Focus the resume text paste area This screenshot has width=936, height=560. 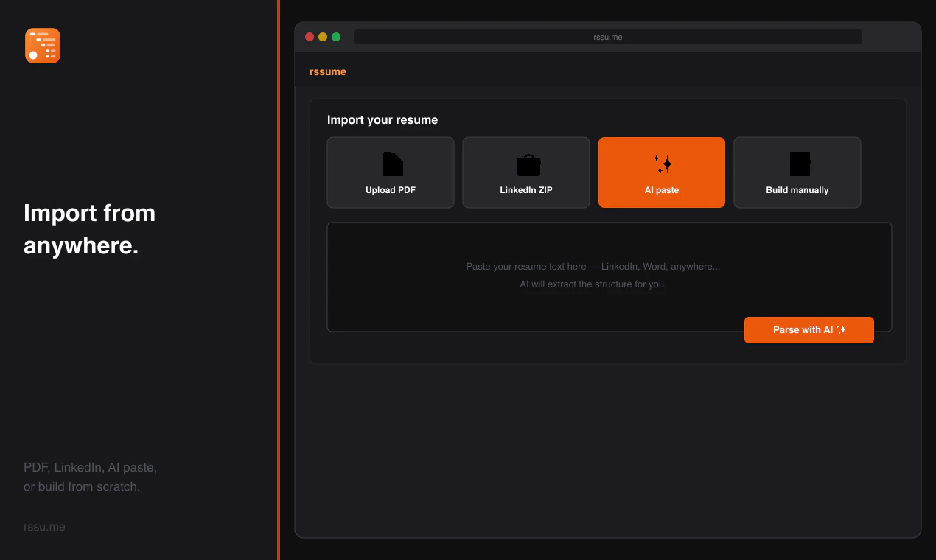610,277
